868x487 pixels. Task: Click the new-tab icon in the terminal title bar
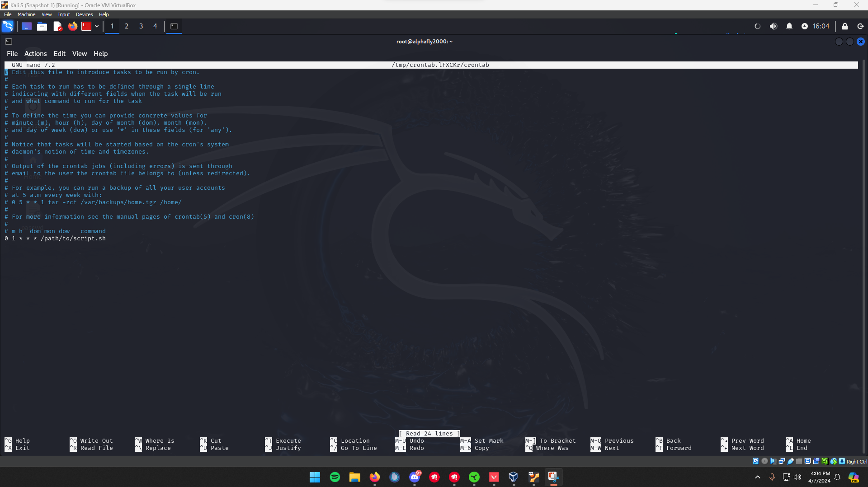tap(9, 42)
